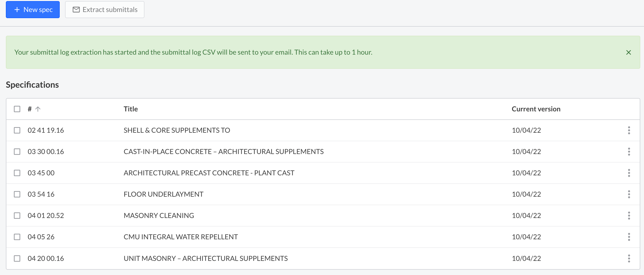Screen dimensions: 644x275
Task: Click spec number 03 30 00.16
Action: [46, 152]
